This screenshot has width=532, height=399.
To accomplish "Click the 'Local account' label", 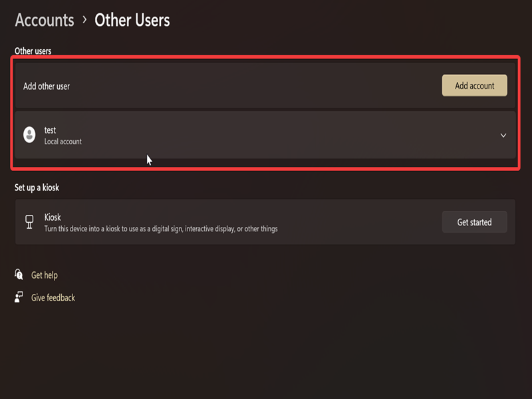I will point(63,142).
